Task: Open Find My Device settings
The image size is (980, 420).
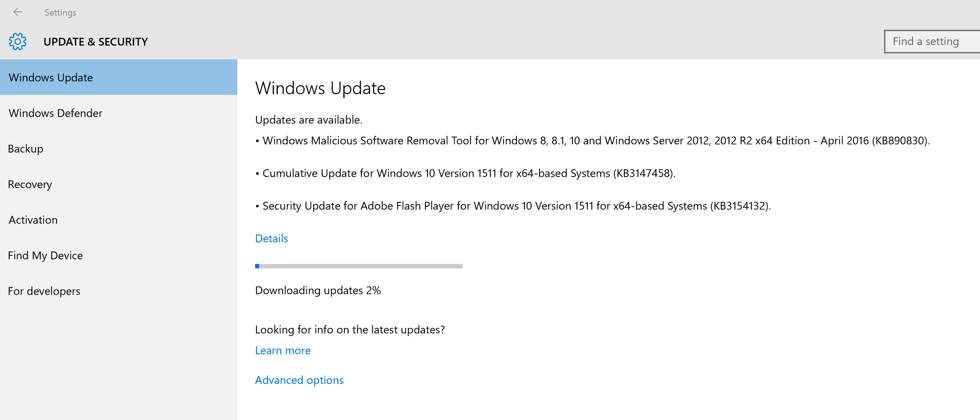Action: point(45,256)
